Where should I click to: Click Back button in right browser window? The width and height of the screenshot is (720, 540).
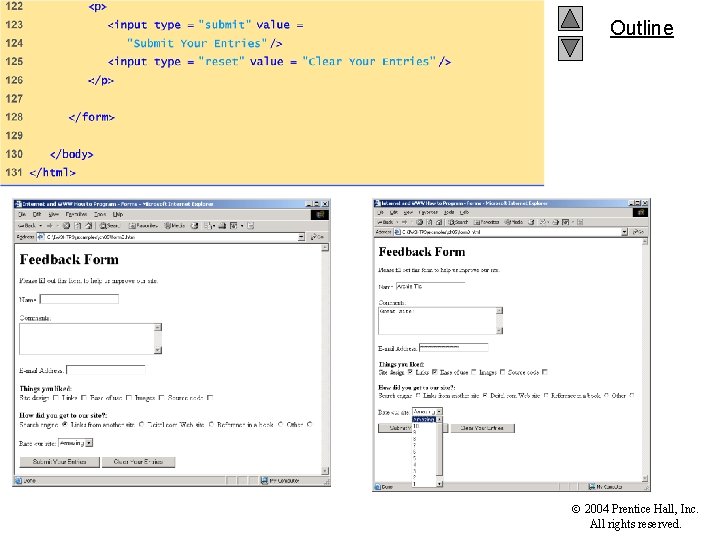385,222
